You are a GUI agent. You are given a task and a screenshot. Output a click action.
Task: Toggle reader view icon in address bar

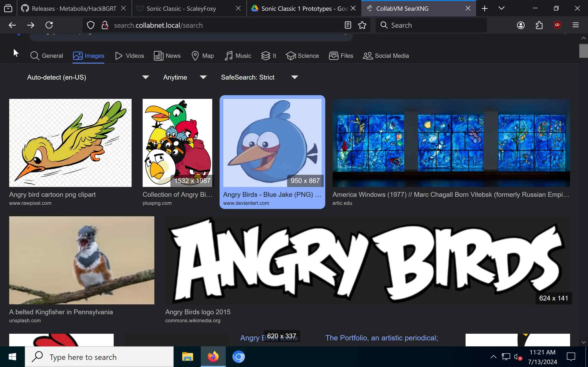click(348, 25)
